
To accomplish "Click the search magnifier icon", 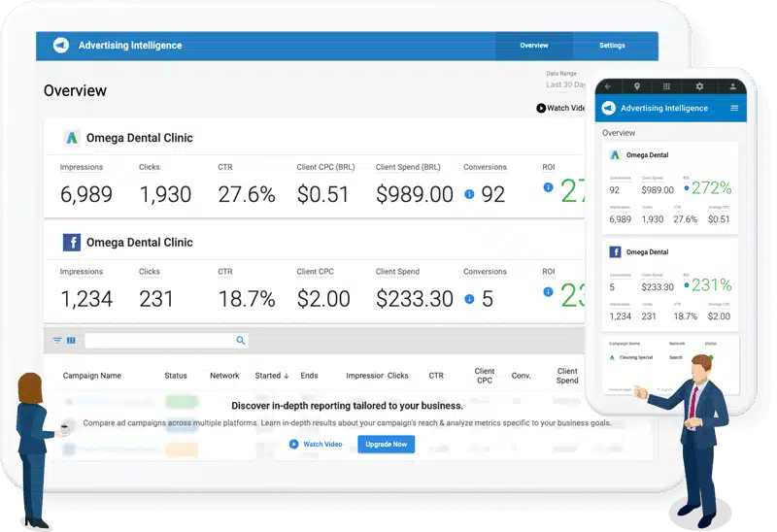I will (x=241, y=341).
